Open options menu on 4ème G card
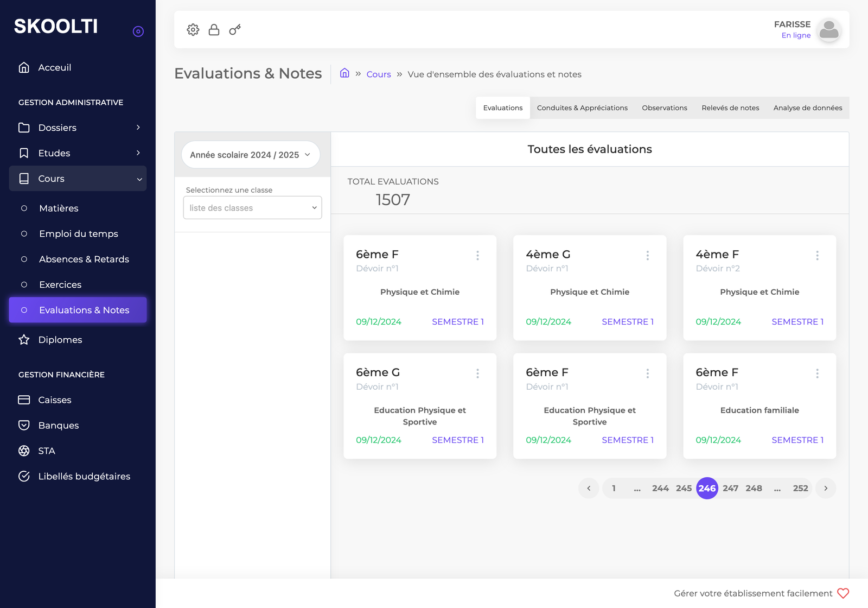Image resolution: width=868 pixels, height=608 pixels. (647, 255)
